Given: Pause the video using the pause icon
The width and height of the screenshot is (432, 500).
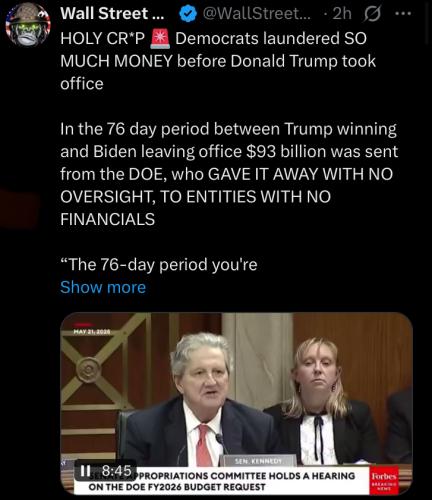Looking at the screenshot, I should [x=86, y=471].
